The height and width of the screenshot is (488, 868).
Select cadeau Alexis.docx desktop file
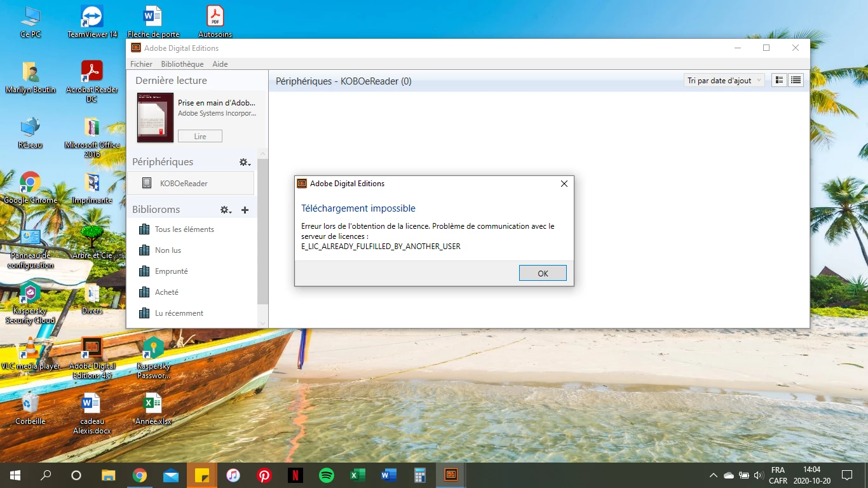[x=92, y=414]
